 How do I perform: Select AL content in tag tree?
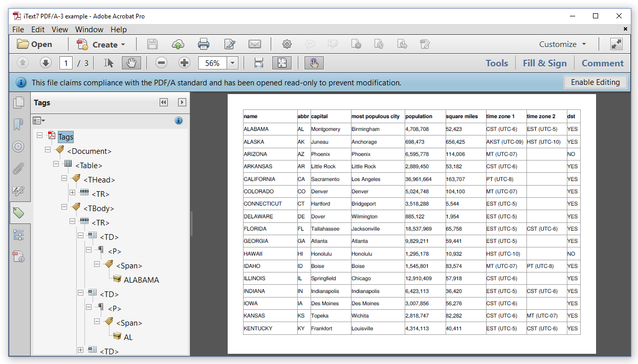pyautogui.click(x=128, y=337)
